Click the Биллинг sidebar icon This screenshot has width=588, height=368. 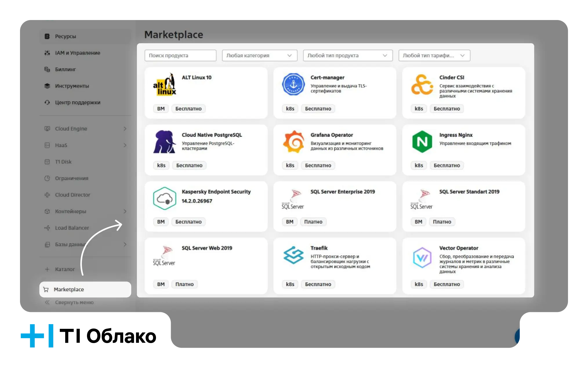(47, 69)
